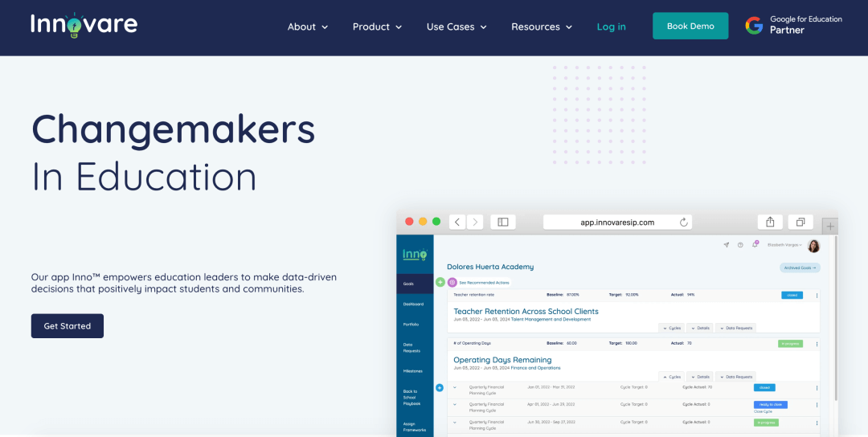
Task: Expand Details under Teacher Retention Across School Clients
Action: click(x=700, y=328)
